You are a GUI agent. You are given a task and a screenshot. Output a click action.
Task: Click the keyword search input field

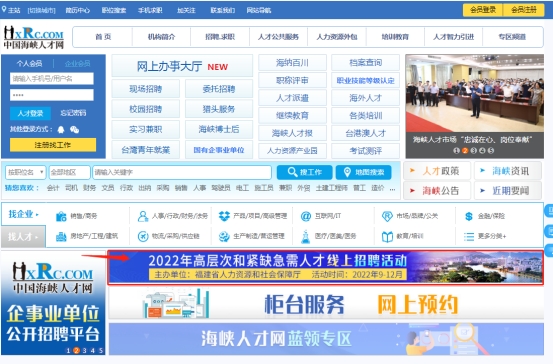click(x=182, y=172)
